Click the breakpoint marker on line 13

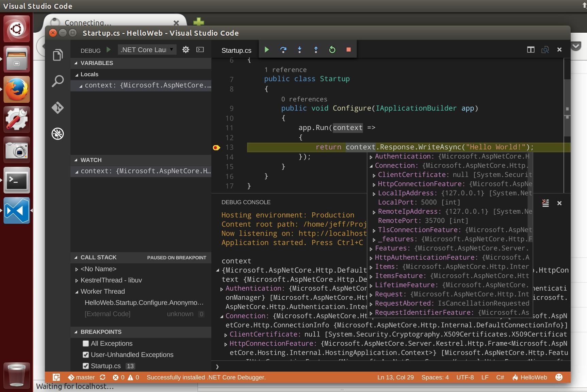(x=216, y=147)
